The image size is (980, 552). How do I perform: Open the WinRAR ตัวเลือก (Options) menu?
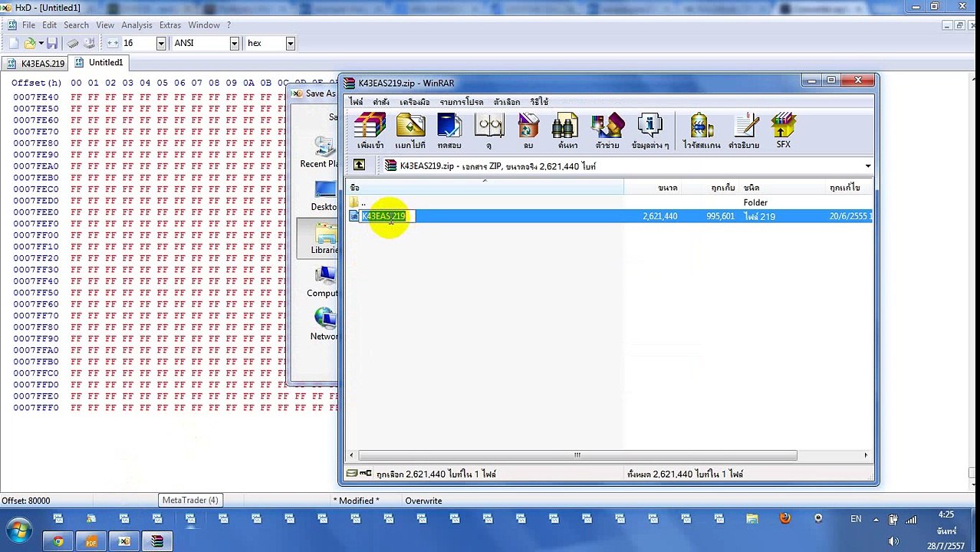tap(507, 102)
